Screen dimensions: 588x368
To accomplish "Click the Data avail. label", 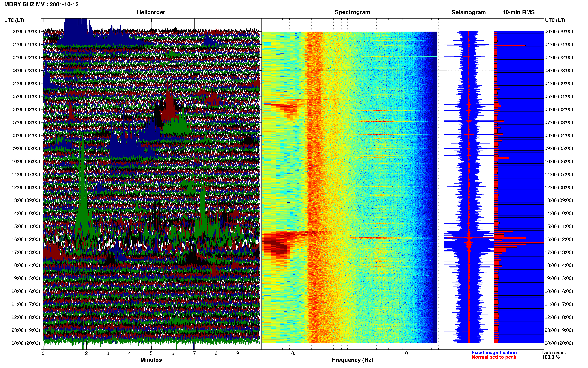I will tap(554, 352).
